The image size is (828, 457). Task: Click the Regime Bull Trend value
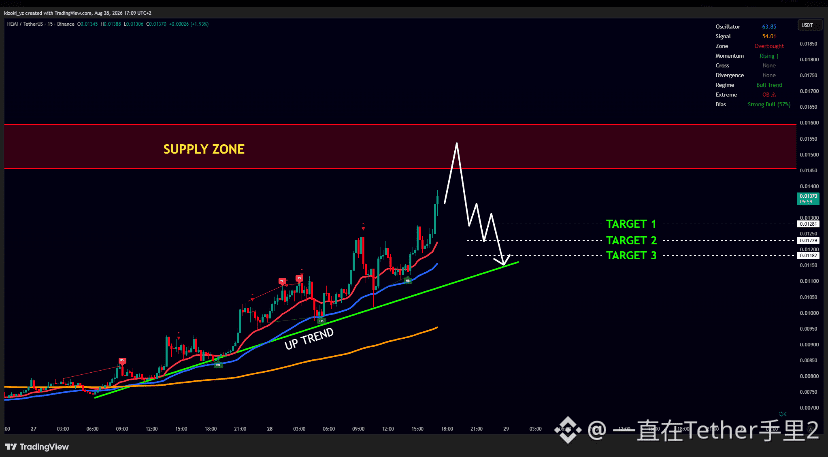[x=769, y=85]
